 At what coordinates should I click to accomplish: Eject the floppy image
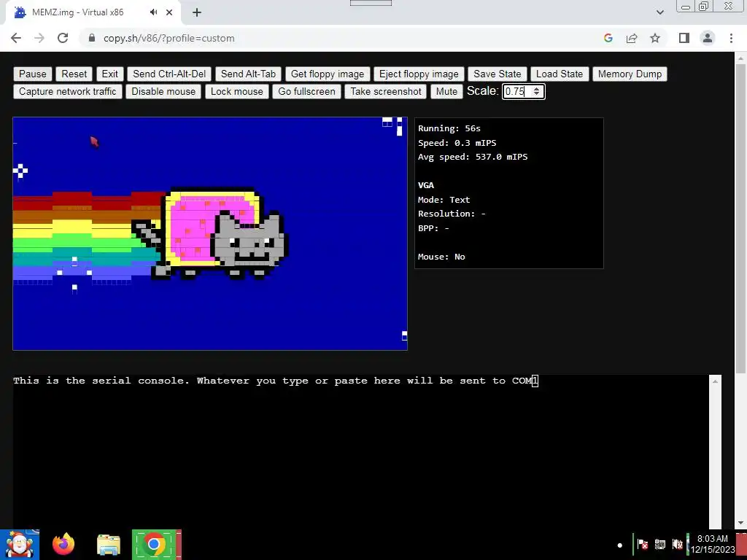[x=419, y=74]
